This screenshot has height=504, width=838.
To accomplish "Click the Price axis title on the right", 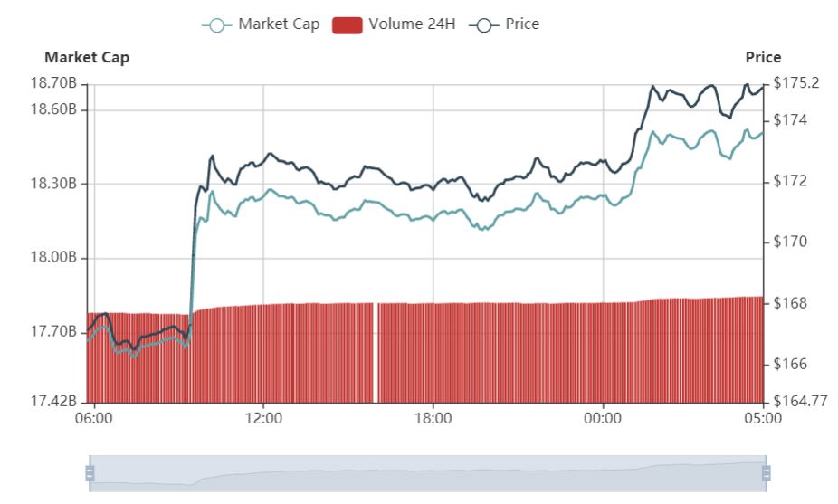I will click(763, 58).
